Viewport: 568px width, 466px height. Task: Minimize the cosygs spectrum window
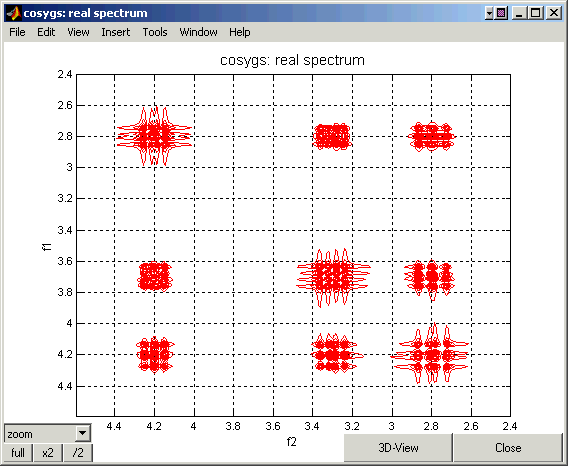(519, 14)
